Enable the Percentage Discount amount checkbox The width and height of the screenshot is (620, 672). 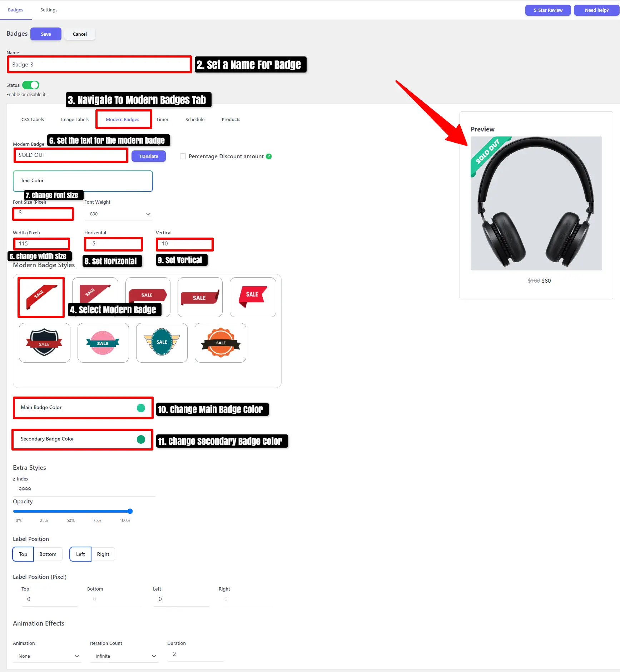pyautogui.click(x=183, y=156)
